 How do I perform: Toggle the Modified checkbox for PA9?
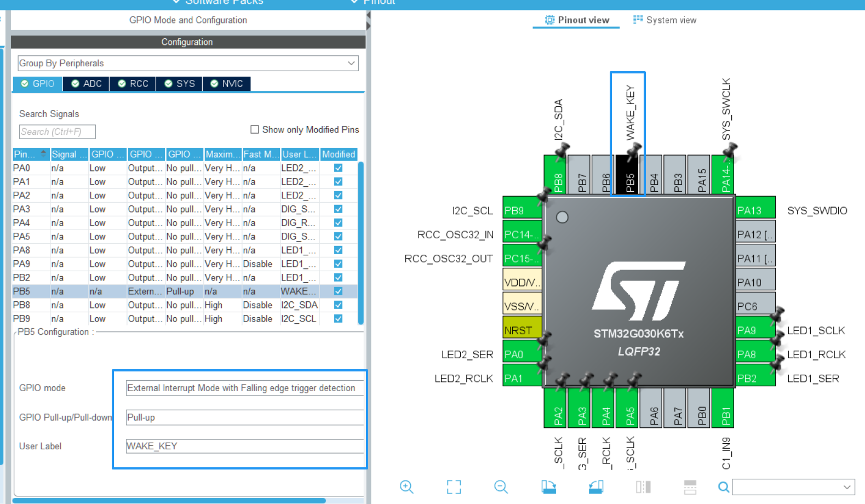pyautogui.click(x=339, y=264)
